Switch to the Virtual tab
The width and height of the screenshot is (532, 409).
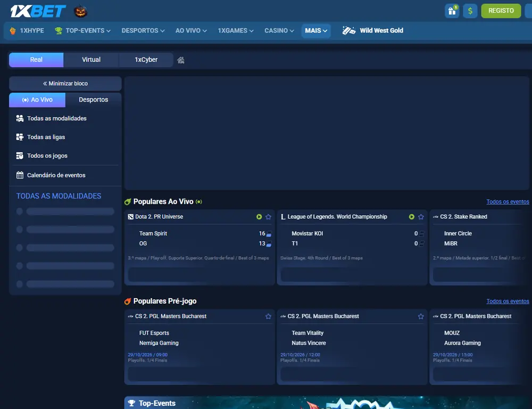(91, 60)
